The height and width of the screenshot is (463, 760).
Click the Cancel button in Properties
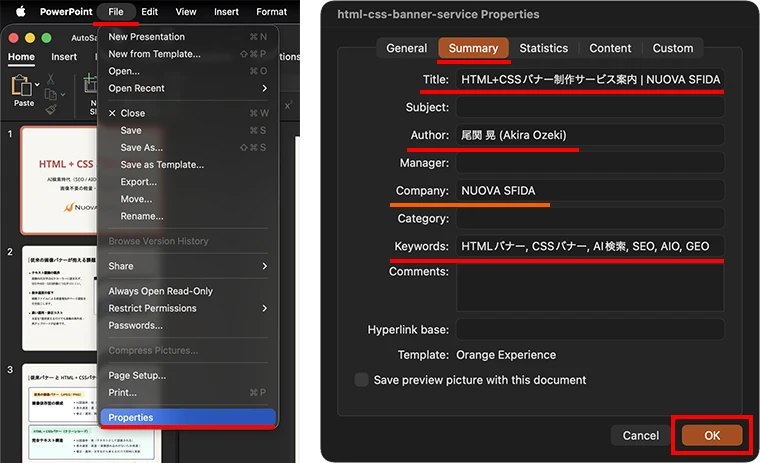coord(641,435)
